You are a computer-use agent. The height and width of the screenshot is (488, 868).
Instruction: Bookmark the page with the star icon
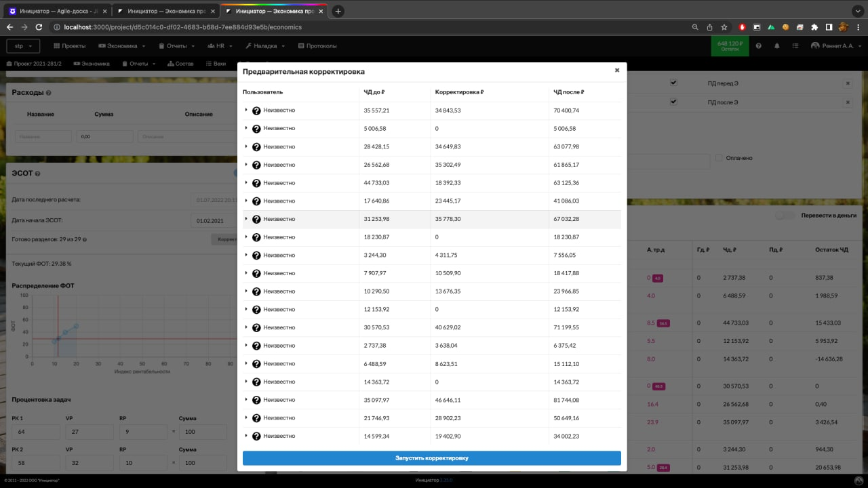click(x=724, y=27)
